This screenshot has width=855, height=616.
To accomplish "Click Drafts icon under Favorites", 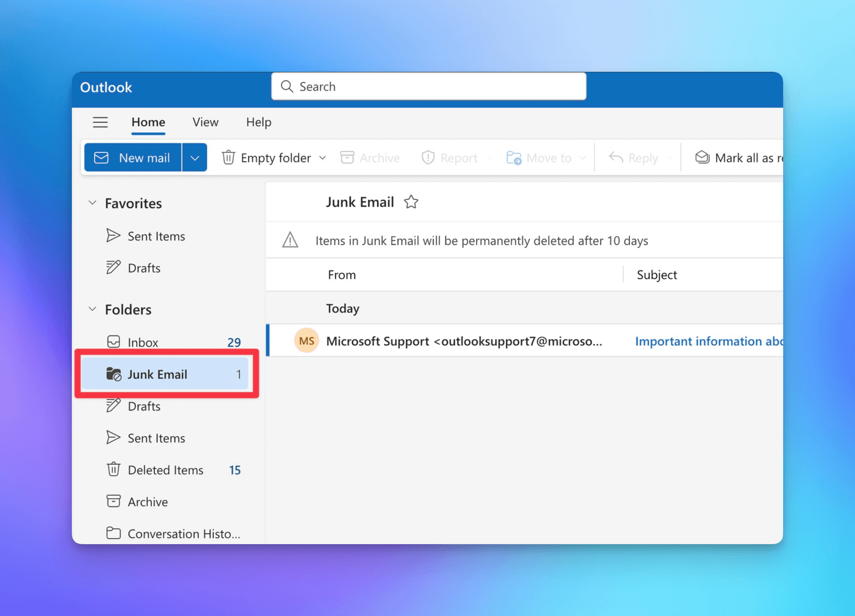I will [113, 267].
